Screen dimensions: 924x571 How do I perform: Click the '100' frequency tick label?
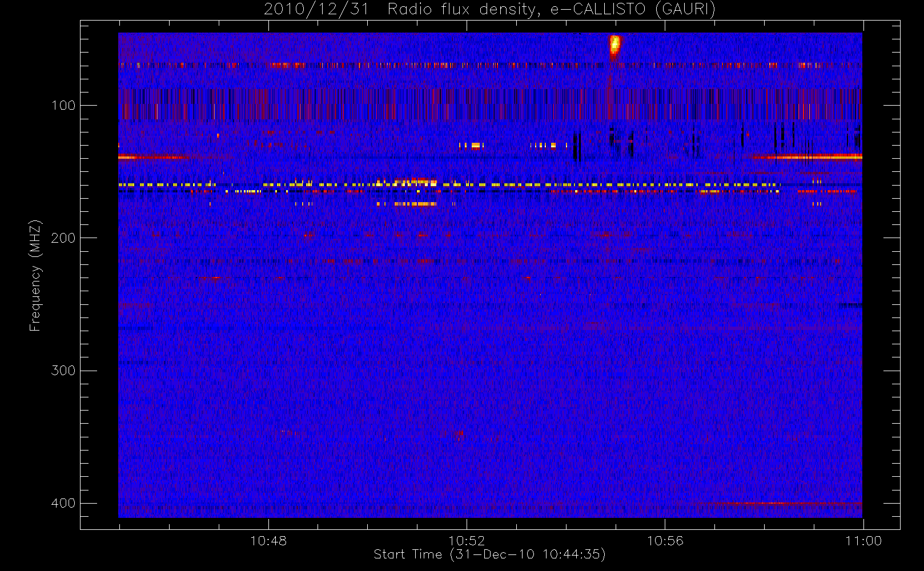point(63,106)
